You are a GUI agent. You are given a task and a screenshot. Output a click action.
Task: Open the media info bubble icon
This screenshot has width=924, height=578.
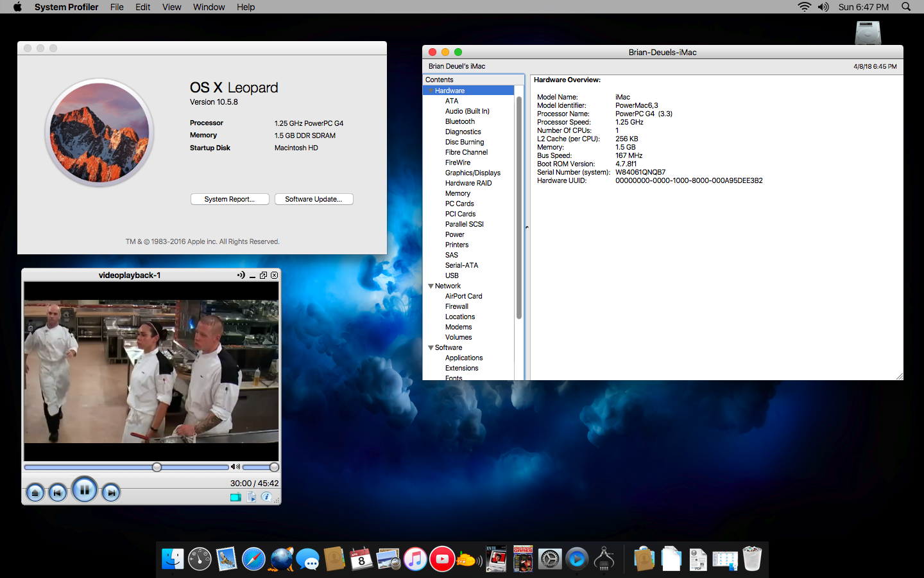[x=266, y=497]
